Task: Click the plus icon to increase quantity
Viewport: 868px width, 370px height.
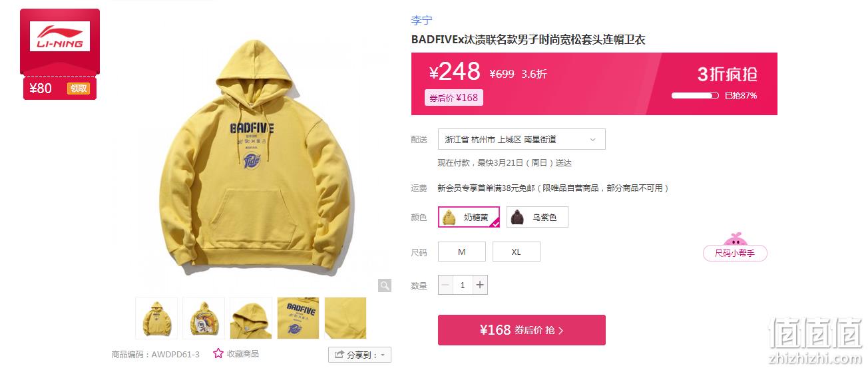Action: coord(480,285)
